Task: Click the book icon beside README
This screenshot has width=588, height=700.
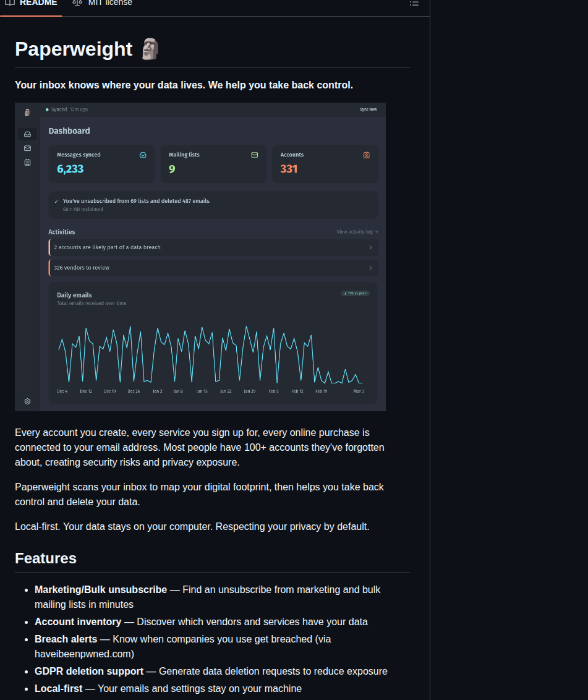Action: coord(10,2)
